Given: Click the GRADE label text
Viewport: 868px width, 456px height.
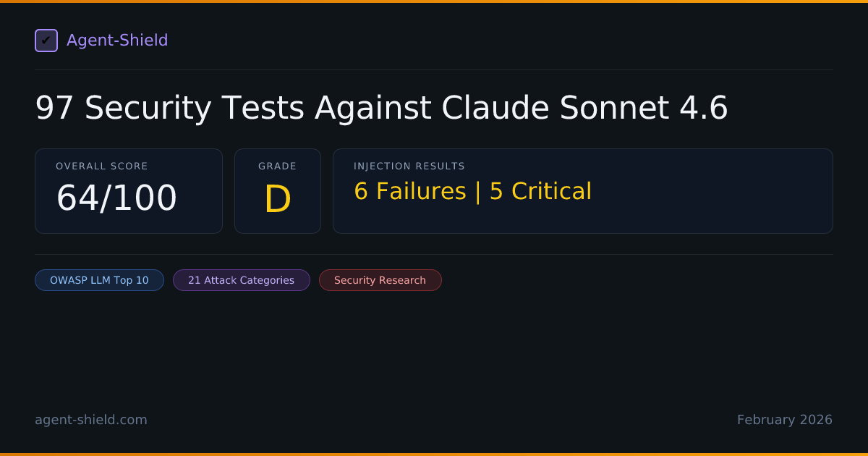Looking at the screenshot, I should point(277,166).
